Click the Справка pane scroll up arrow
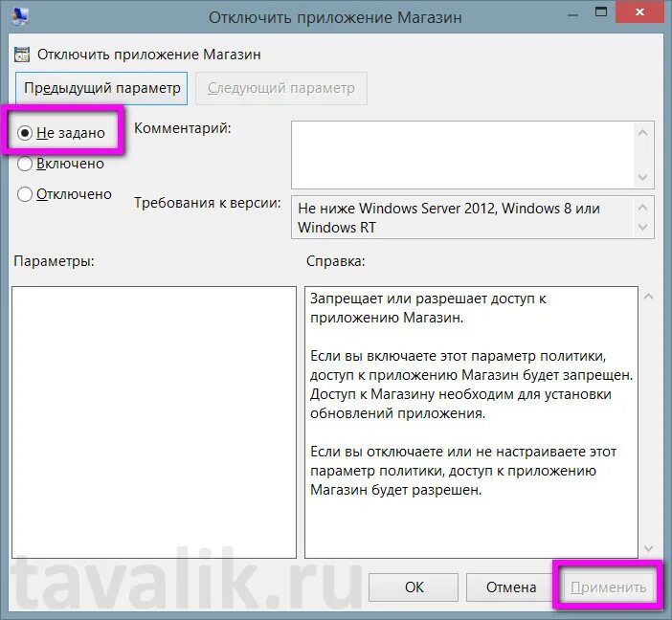This screenshot has height=620, width=672. [x=648, y=297]
